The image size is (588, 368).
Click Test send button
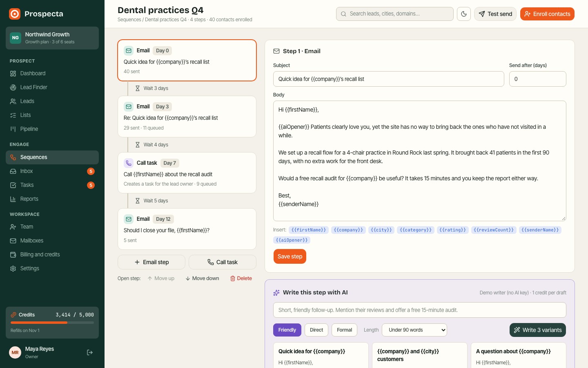click(x=495, y=14)
